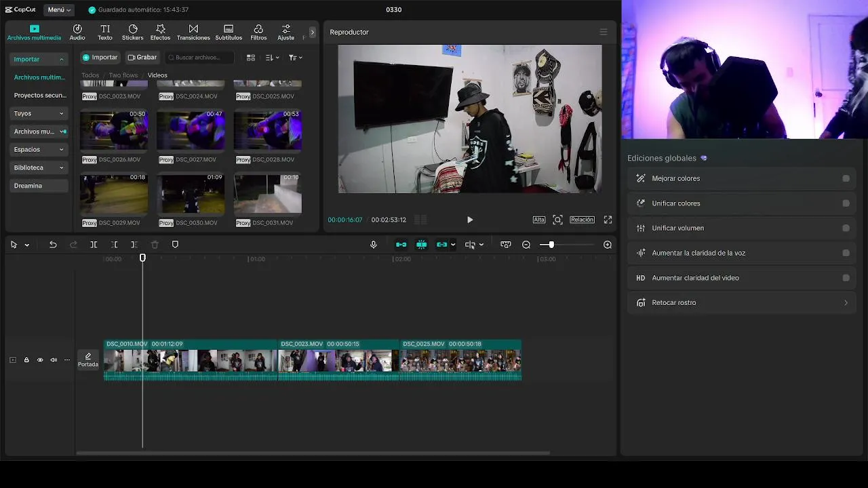Open Dreamina in the sidebar

coord(39,186)
